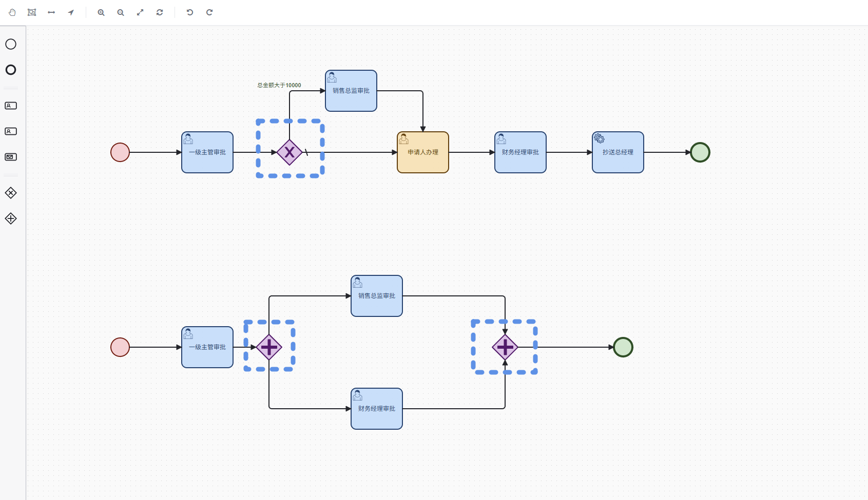Pick the end event thick circle in palette
The height and width of the screenshot is (500, 868).
(x=11, y=70)
